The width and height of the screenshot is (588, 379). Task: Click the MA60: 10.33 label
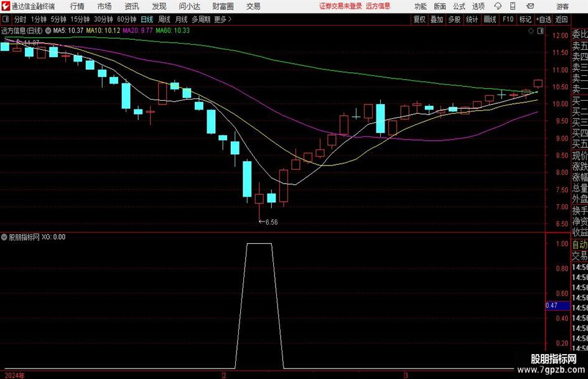click(x=172, y=30)
